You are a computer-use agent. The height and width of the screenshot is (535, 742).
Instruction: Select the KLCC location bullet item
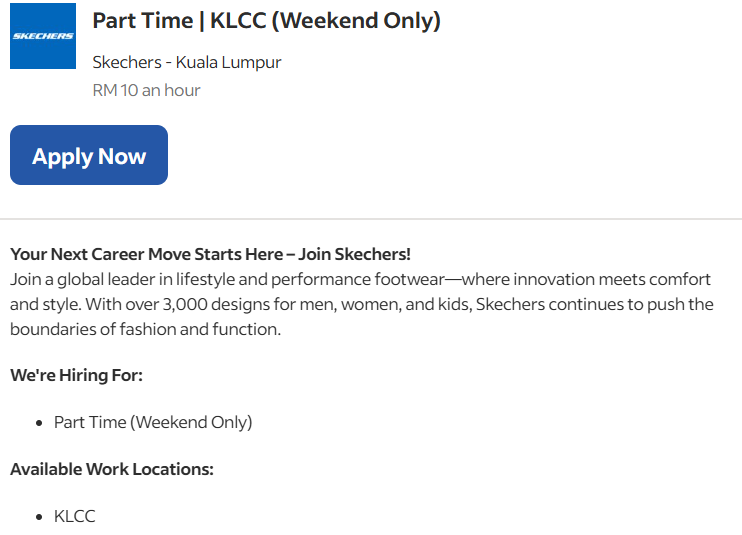[x=74, y=516]
